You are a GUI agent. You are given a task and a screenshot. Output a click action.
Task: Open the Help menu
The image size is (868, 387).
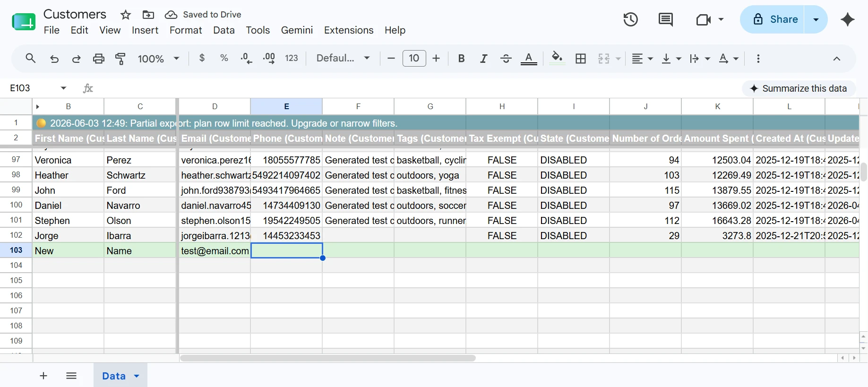point(395,30)
